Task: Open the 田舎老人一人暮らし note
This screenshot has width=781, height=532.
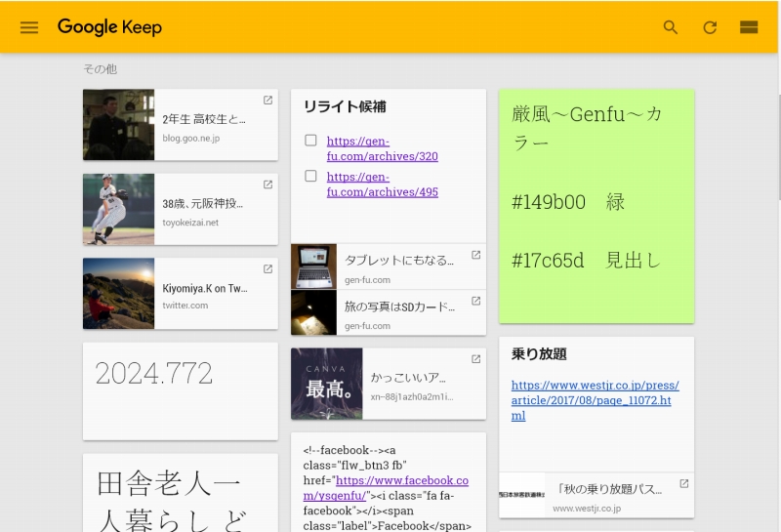Action: (x=181, y=493)
